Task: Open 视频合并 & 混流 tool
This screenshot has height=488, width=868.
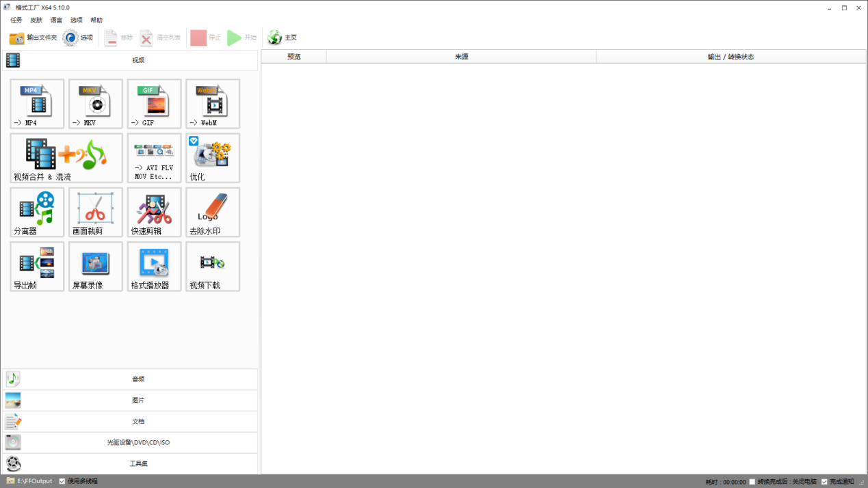Action: (x=66, y=158)
